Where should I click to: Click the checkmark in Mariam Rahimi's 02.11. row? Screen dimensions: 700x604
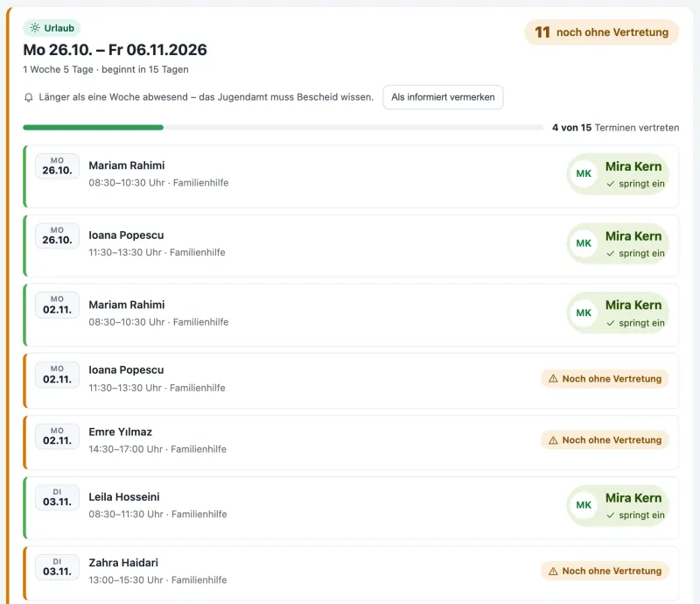point(610,323)
